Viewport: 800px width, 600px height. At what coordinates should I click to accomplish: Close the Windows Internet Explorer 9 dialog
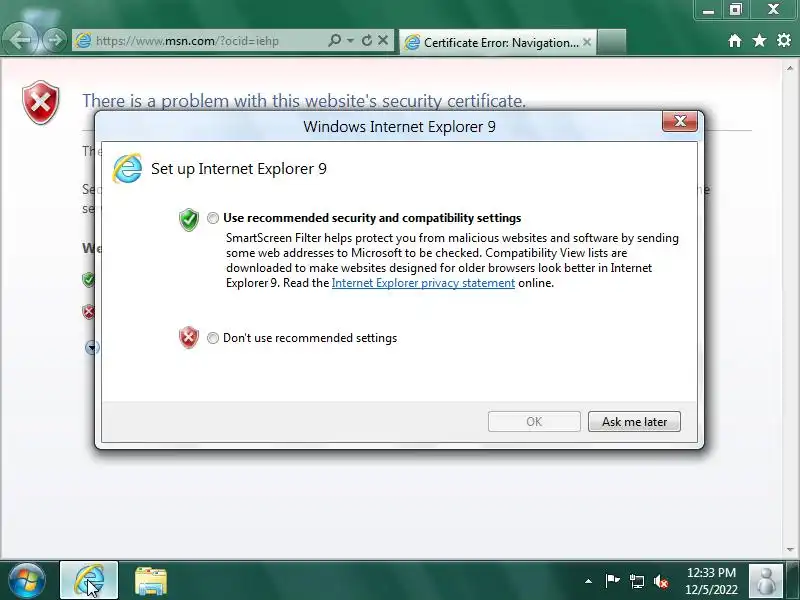(680, 121)
